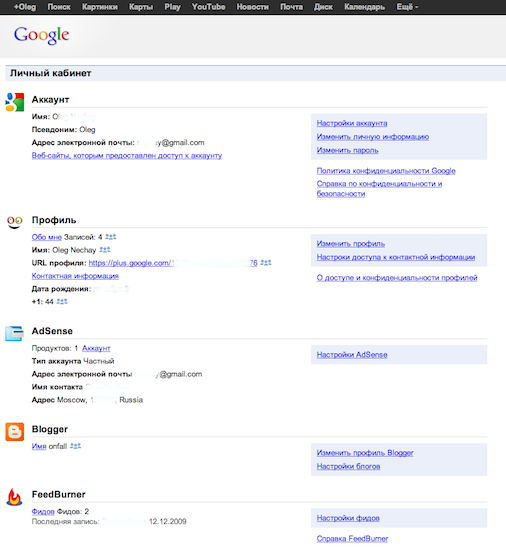Open Play in top bar
The image size is (506, 550).
click(173, 7)
